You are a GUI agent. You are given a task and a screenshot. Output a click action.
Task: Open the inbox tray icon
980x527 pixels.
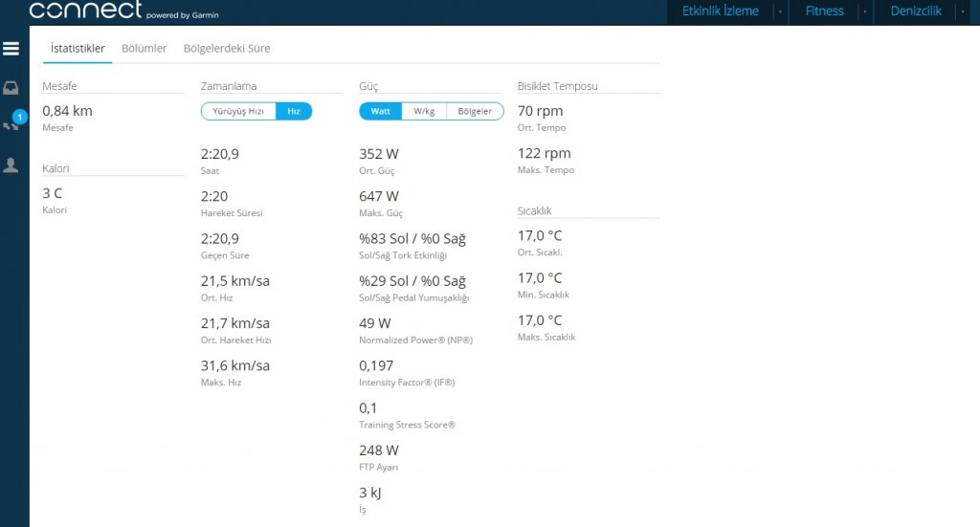(11, 88)
